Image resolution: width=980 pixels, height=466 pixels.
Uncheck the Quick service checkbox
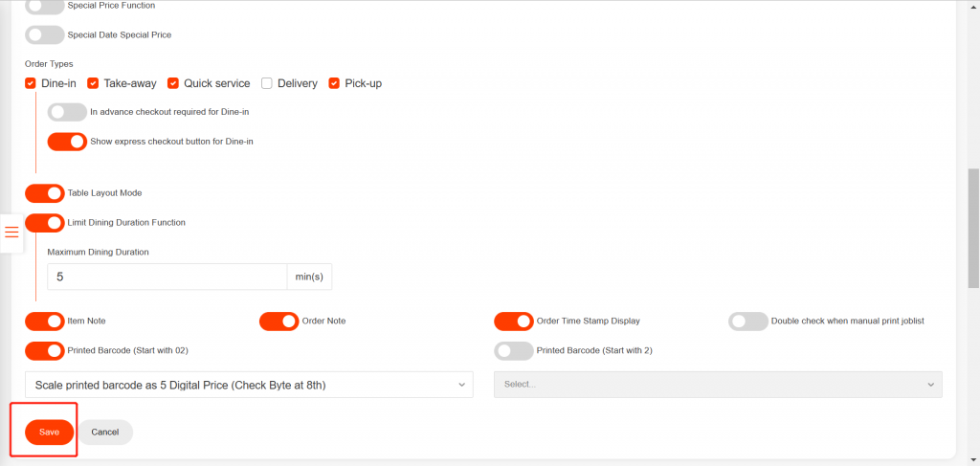[x=173, y=83]
